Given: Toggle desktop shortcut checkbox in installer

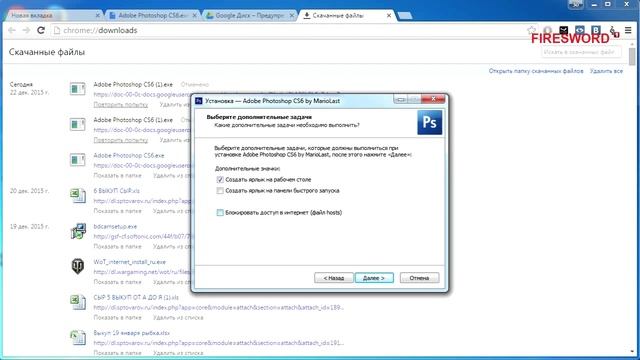Looking at the screenshot, I should click(220, 180).
